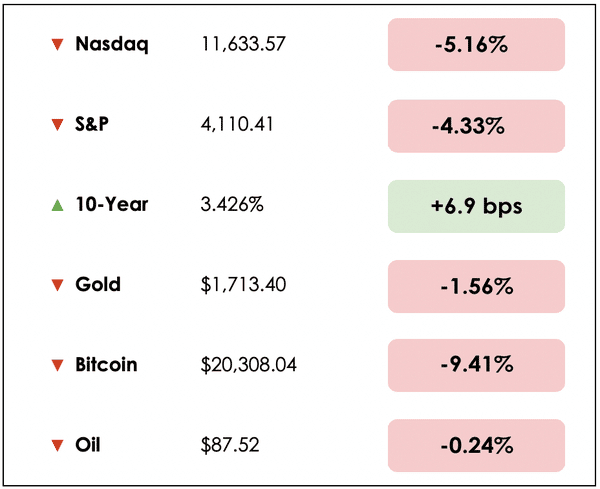Click the red down arrow beside Nasdaq
The image size is (600, 489).
click(57, 45)
